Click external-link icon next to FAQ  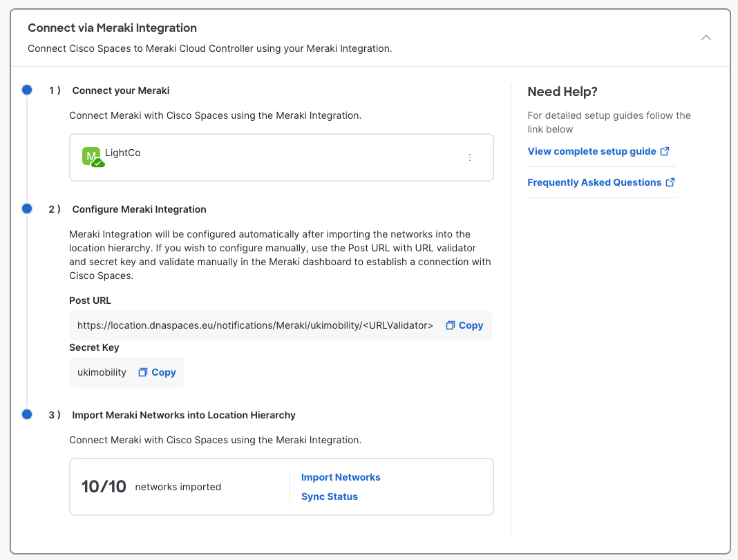[x=670, y=182]
